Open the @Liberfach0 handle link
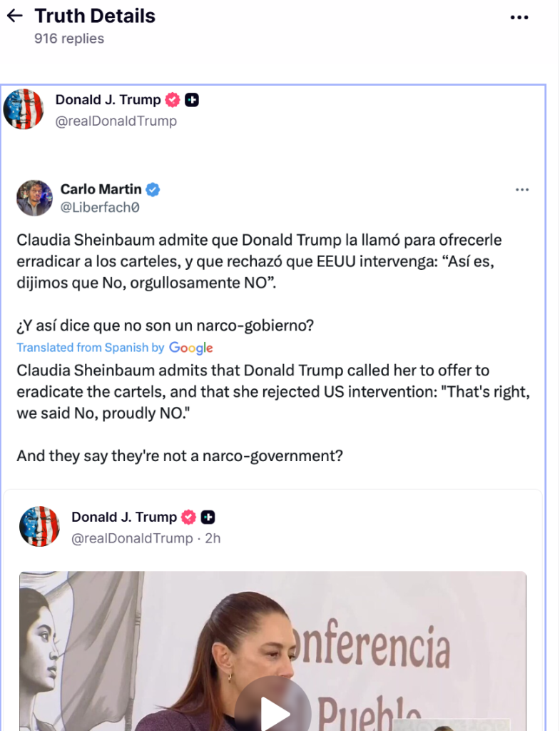The image size is (560, 731). pos(99,208)
